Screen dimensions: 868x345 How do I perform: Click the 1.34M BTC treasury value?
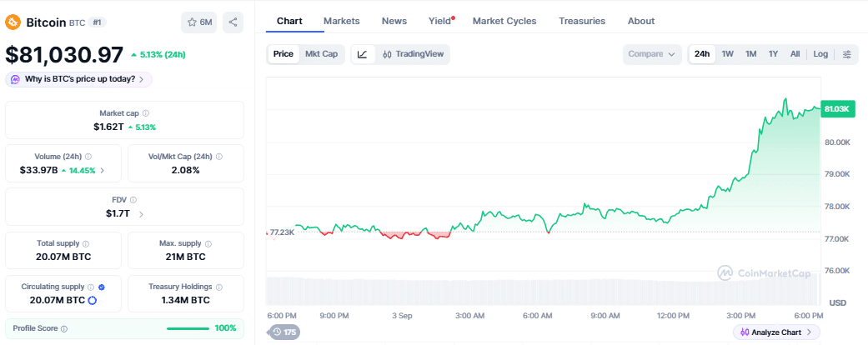click(x=185, y=300)
